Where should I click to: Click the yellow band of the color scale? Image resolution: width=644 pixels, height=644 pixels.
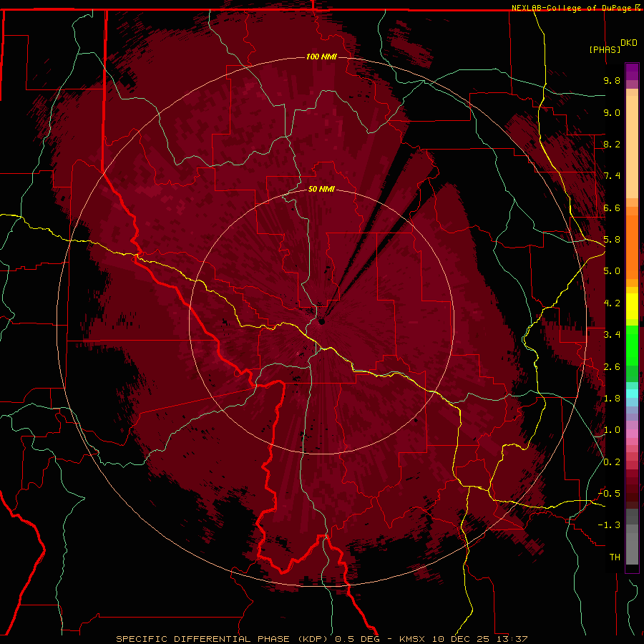pos(632,306)
